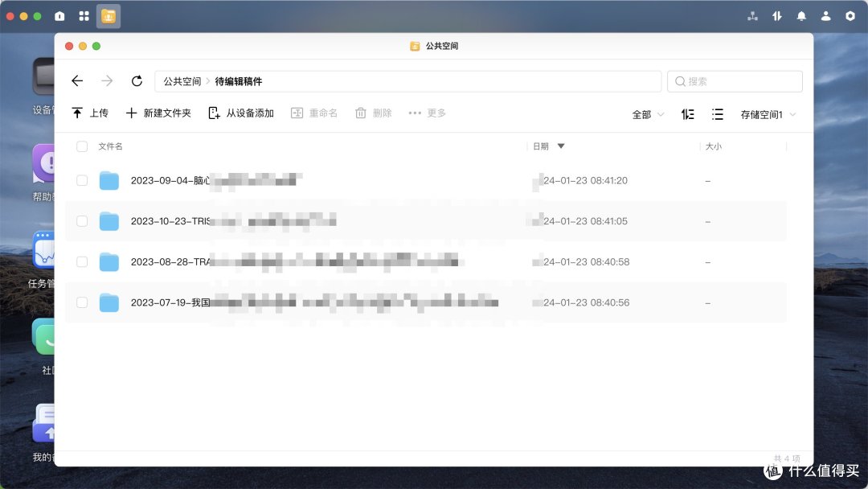Screen dimensions: 868x489
Task: Open the green 社 desktop app icon
Action: (43, 337)
